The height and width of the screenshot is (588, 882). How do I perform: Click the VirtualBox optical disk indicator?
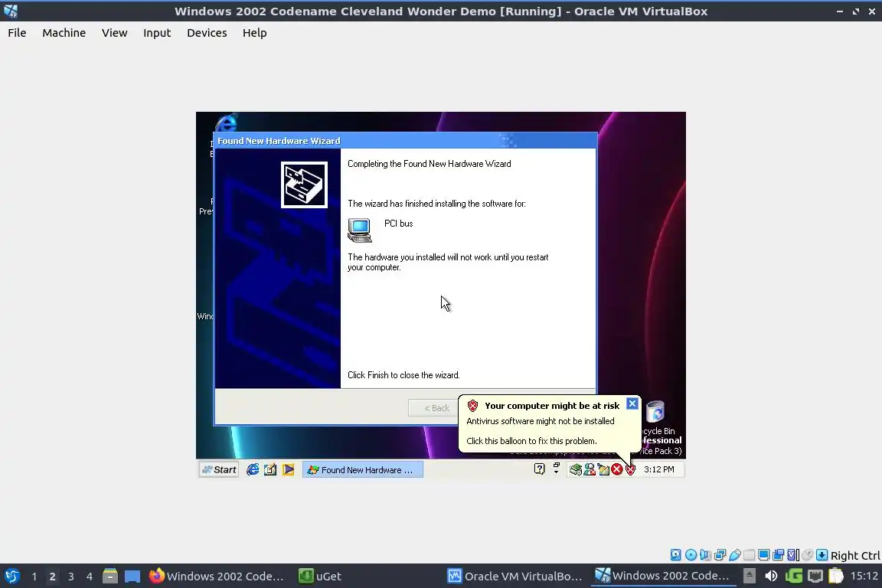(691, 555)
